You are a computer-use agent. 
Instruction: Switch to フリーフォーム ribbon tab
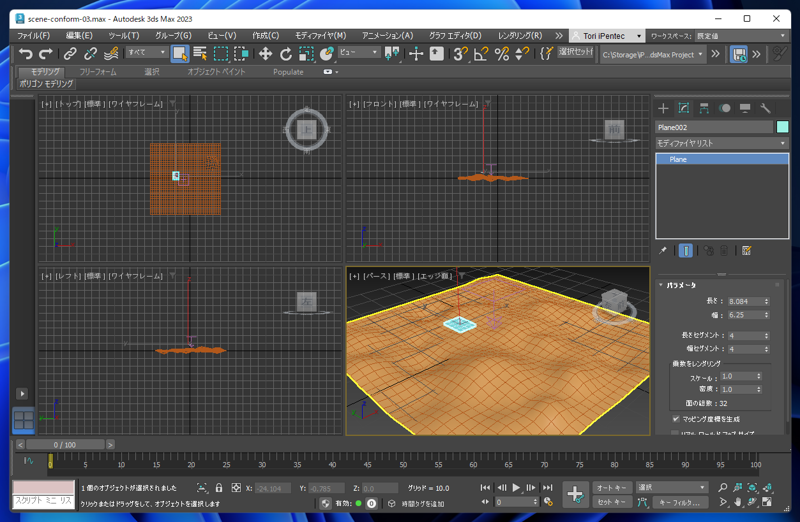[98, 72]
